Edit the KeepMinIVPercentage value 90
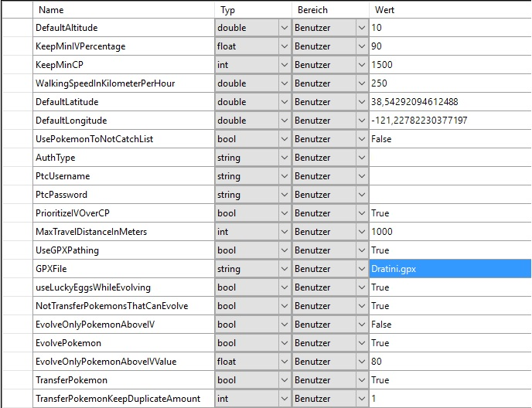This screenshot has width=532, height=408. [x=448, y=46]
